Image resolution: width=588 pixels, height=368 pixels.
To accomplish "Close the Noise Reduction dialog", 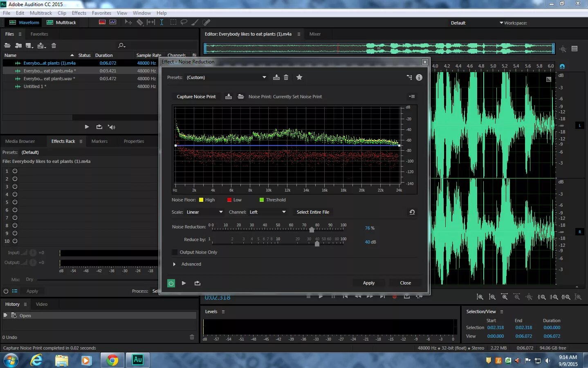I will coord(406,283).
